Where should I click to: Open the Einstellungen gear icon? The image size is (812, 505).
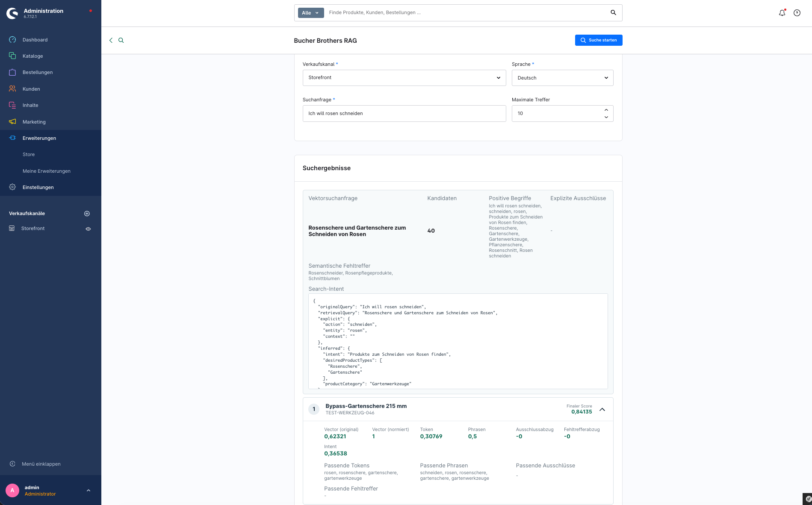(12, 187)
